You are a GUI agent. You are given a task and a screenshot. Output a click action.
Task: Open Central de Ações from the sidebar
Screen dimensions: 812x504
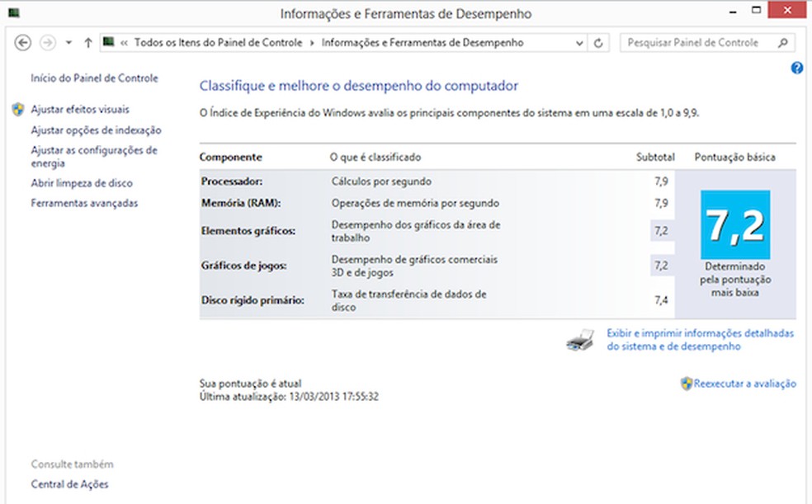coord(70,484)
